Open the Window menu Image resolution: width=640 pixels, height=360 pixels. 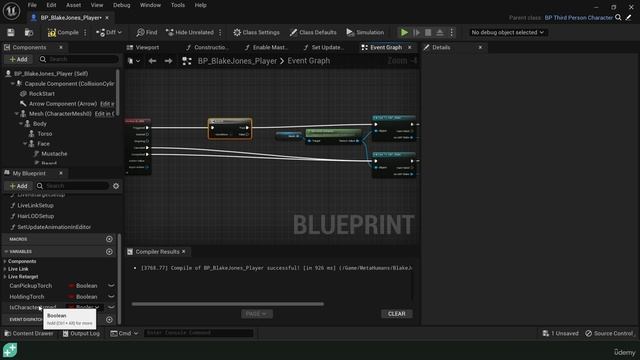click(x=150, y=5)
